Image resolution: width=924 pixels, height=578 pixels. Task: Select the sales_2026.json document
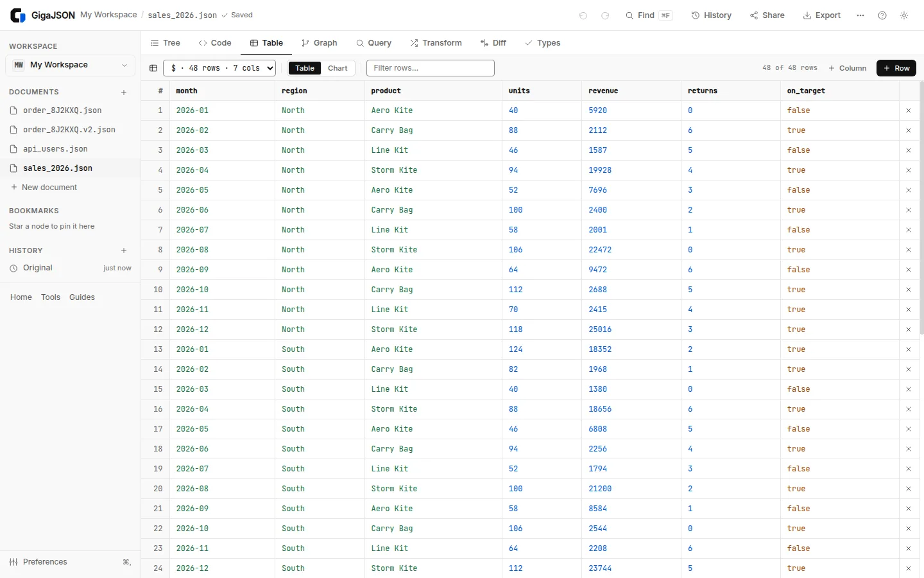pyautogui.click(x=70, y=168)
